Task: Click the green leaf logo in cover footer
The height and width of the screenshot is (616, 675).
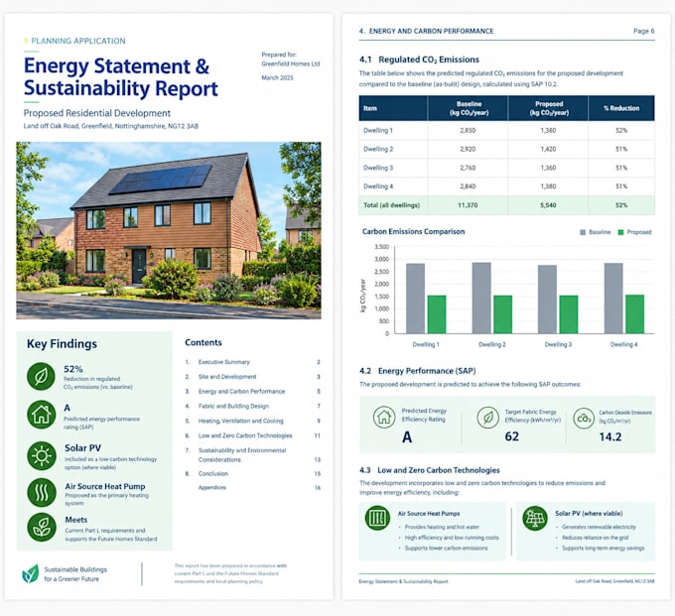Action: pyautogui.click(x=30, y=574)
